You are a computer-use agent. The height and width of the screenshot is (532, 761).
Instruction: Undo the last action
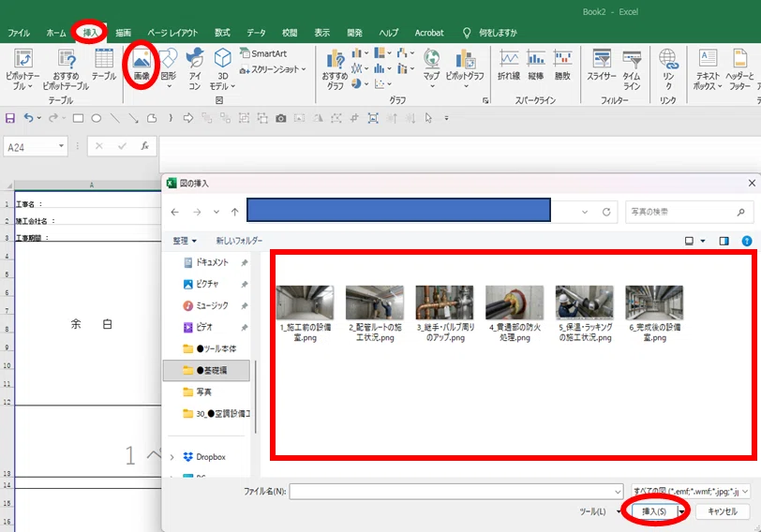click(28, 118)
